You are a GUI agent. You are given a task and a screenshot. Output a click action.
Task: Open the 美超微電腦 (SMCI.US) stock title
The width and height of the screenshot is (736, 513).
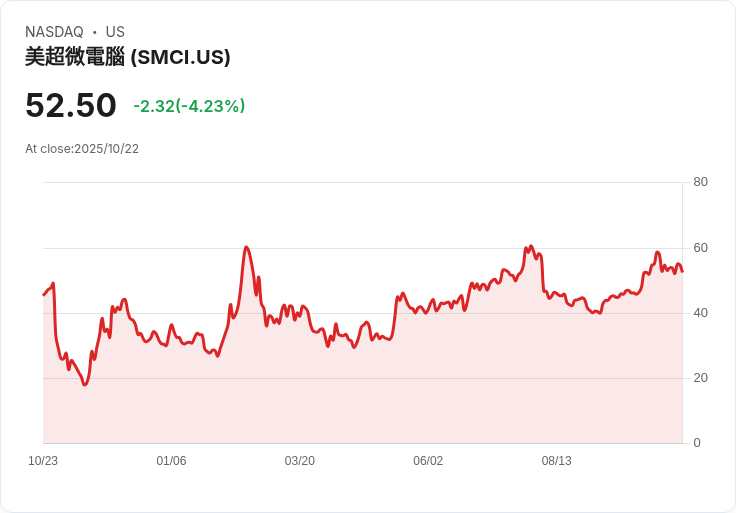coord(128,57)
